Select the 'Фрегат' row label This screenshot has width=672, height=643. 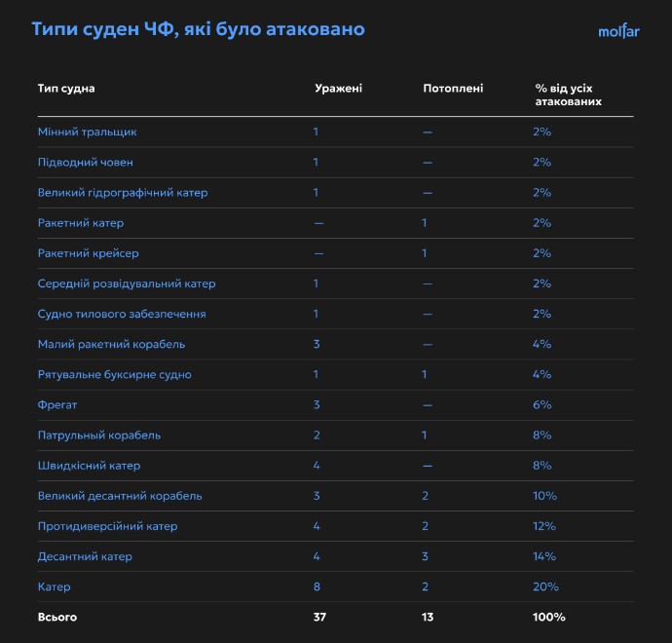pos(57,404)
